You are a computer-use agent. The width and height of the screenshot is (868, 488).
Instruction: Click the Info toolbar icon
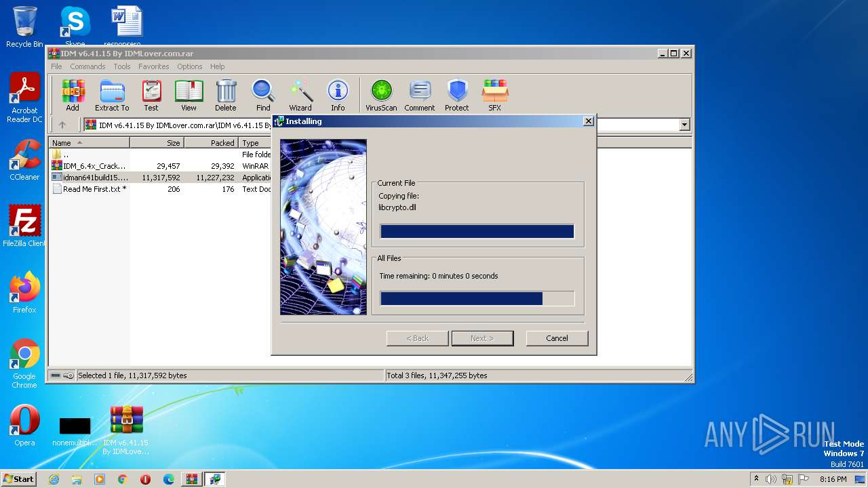(x=338, y=96)
